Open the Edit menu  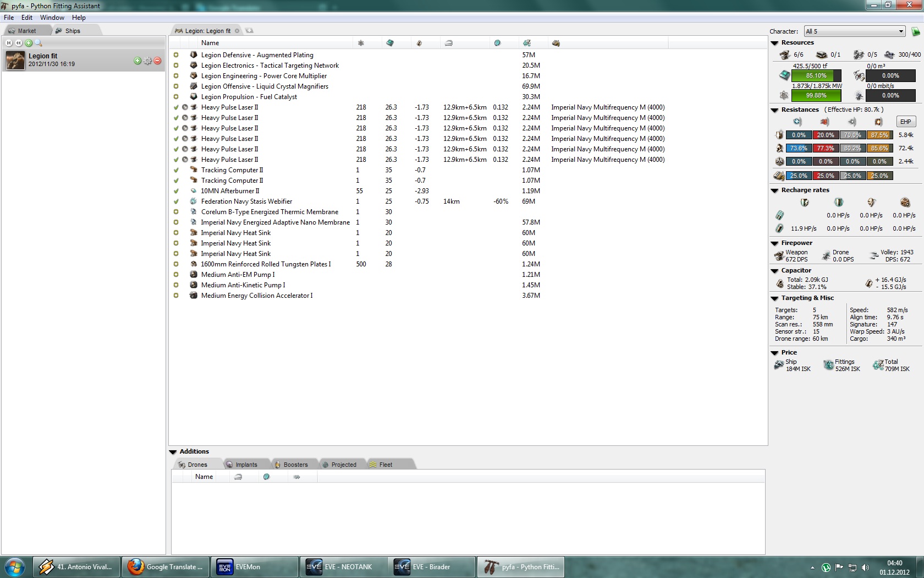27,18
